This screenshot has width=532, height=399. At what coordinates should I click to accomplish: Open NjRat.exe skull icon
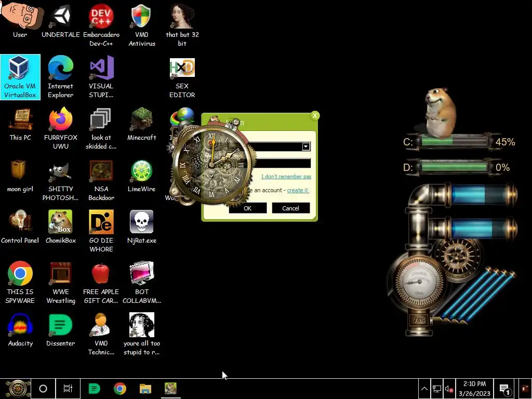[x=142, y=227]
